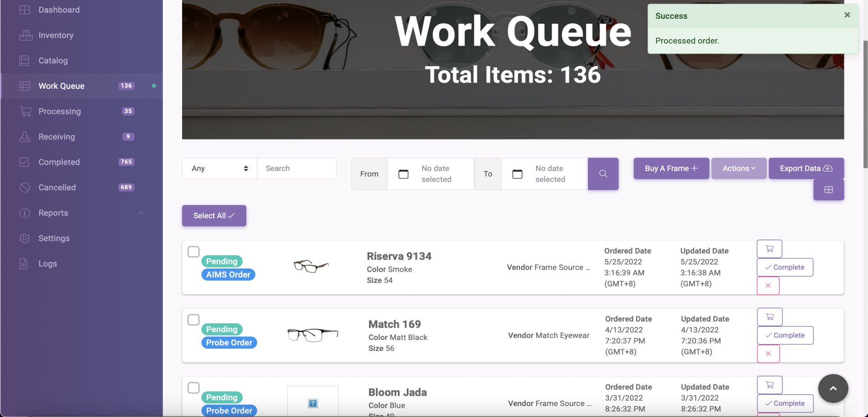Screen dimensions: 868x417
Task: Click the Logs document icon
Action: tap(24, 263)
